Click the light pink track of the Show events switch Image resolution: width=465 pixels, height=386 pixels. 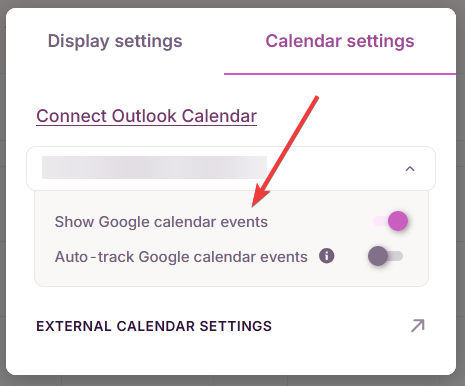point(380,221)
